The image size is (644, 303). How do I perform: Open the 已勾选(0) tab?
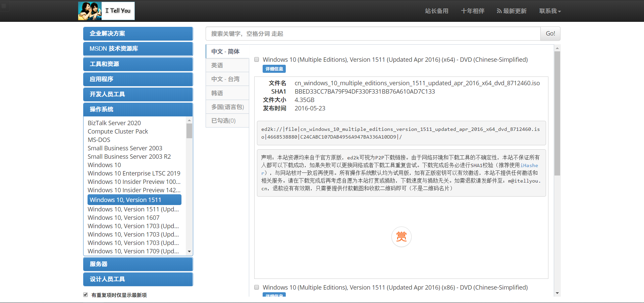coord(227,120)
